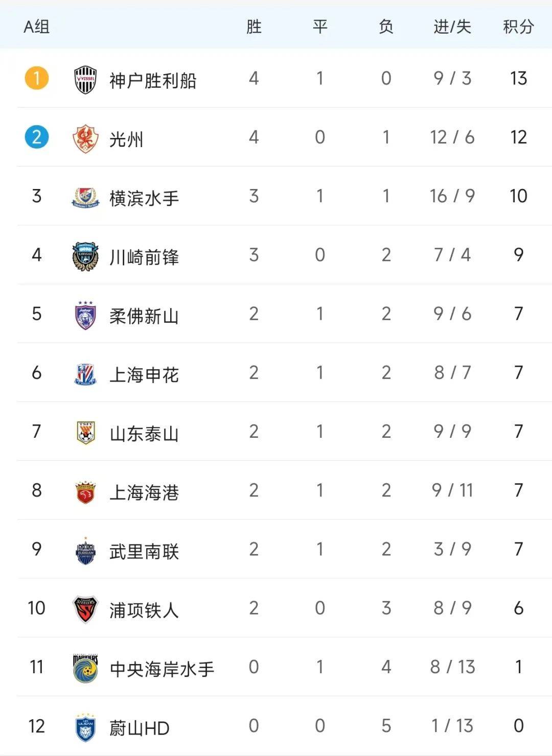This screenshot has width=552, height=756.
Task: Open the Shandong Taishan crest
Action: coord(85,433)
